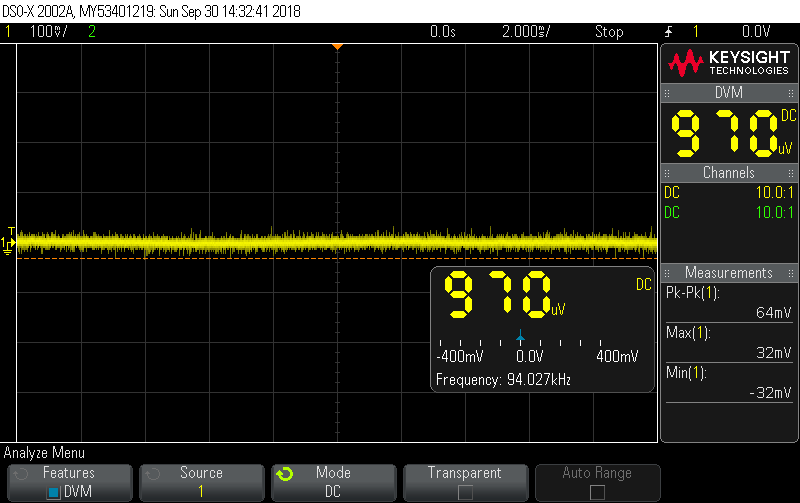Click the side panel 970 uV DVM reading
This screenshot has height=503, width=800.
pos(732,134)
